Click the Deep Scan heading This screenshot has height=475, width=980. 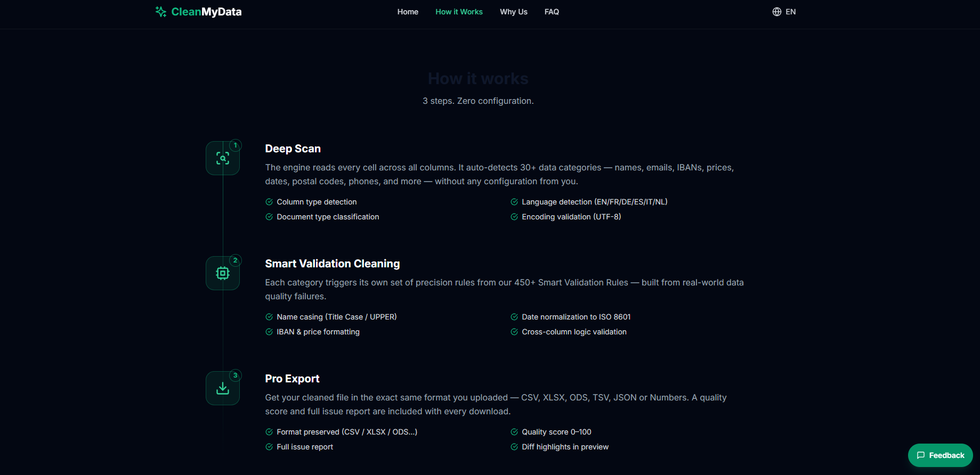[x=293, y=149]
